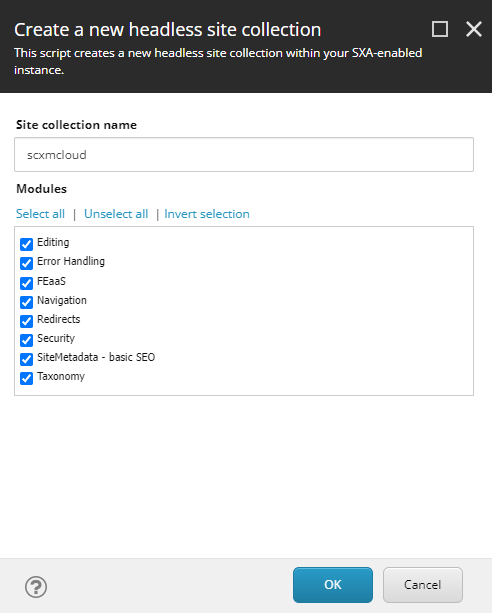This screenshot has width=492, height=613.
Task: Confirm with the OK button
Action: 333,585
